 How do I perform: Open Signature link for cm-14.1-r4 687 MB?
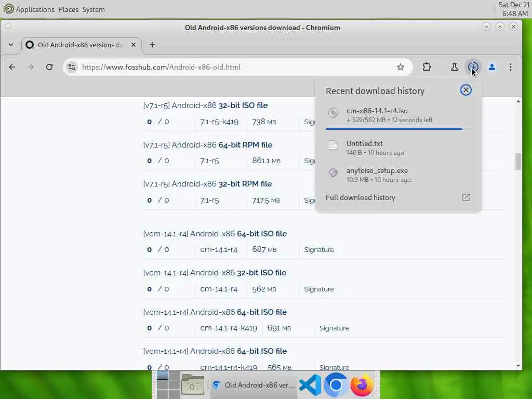point(319,250)
